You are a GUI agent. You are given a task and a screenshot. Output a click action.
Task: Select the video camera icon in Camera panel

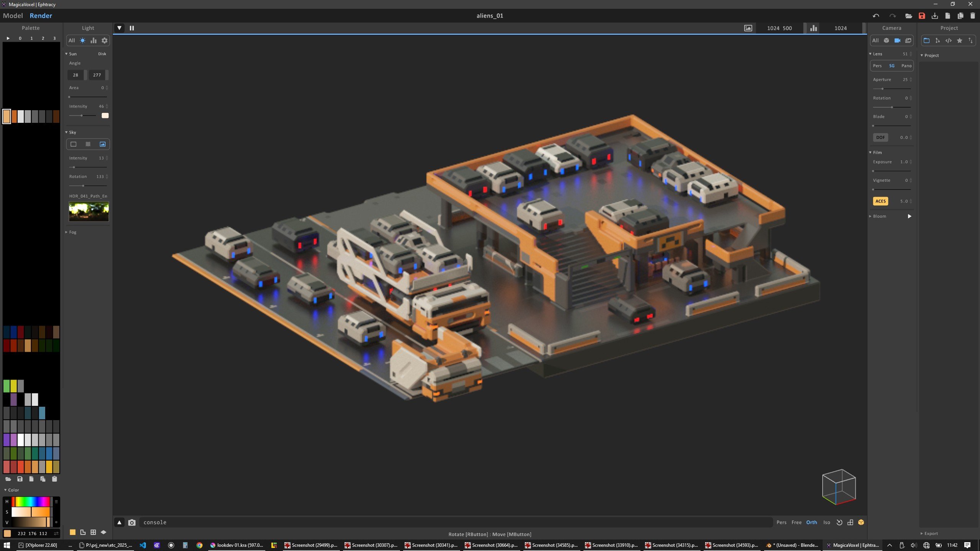tap(897, 41)
